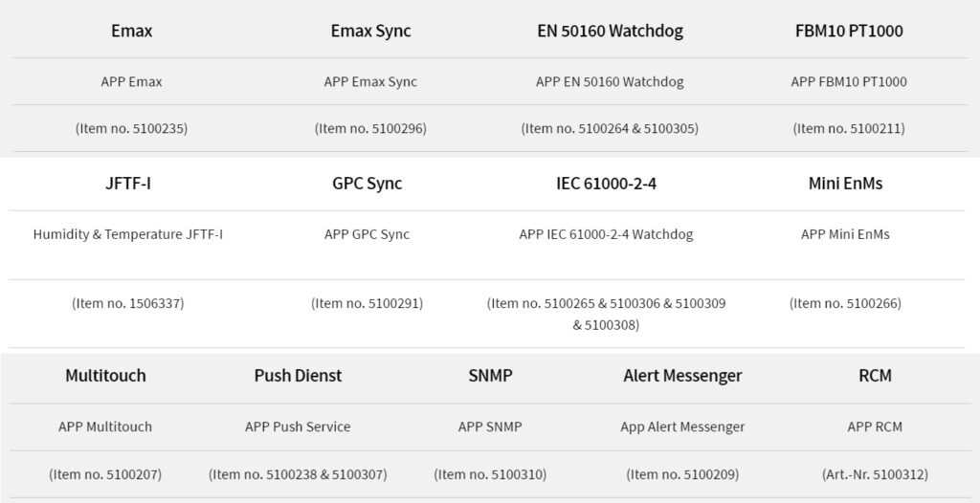The image size is (980, 503).
Task: Click item no. 5100310 under SNMP
Action: (x=490, y=475)
